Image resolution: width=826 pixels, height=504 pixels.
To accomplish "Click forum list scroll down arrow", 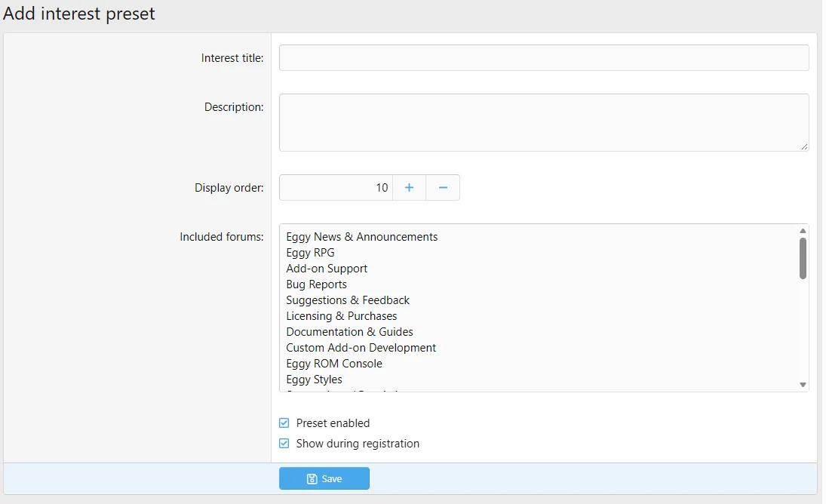I will click(803, 385).
